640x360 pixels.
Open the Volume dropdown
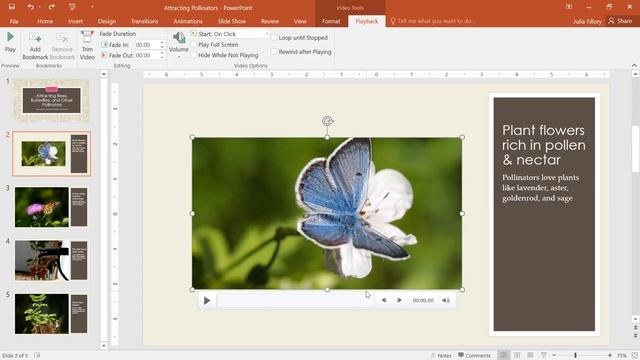pos(179,44)
